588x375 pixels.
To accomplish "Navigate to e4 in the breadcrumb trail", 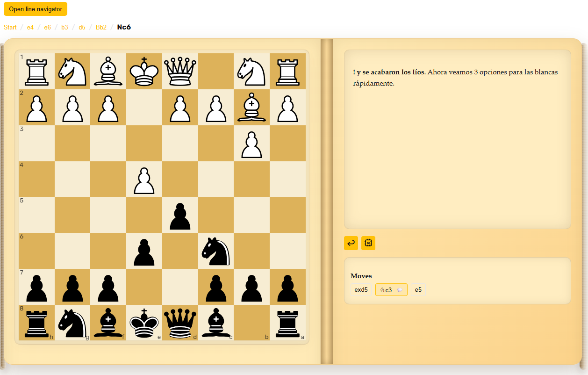I will (x=30, y=27).
